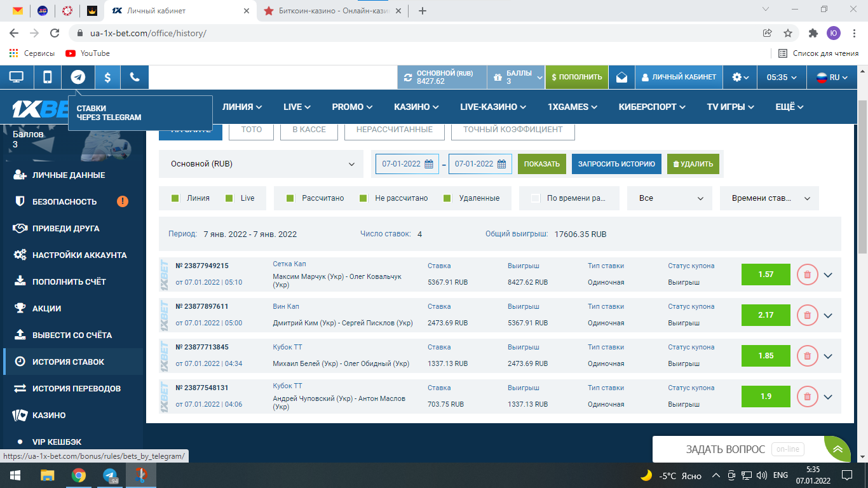Open the Основной (RUB) account dropdown
Image resolution: width=868 pixels, height=488 pixels.
click(x=261, y=164)
